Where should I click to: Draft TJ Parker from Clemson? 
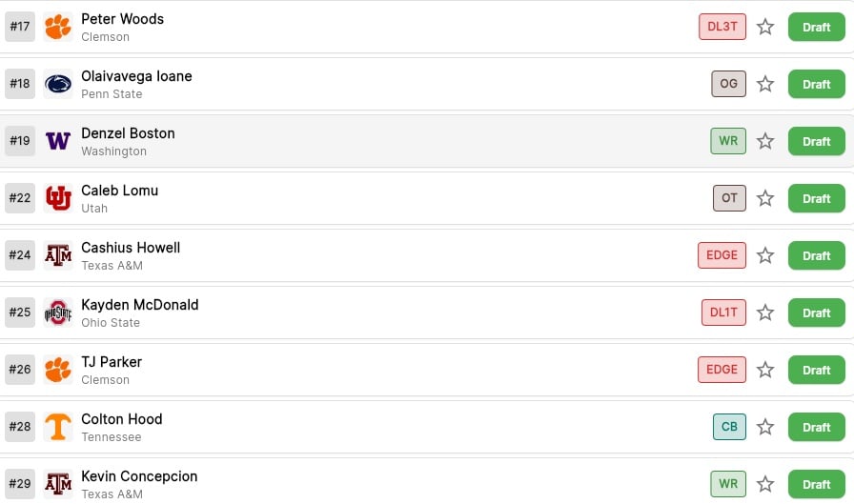pos(816,370)
